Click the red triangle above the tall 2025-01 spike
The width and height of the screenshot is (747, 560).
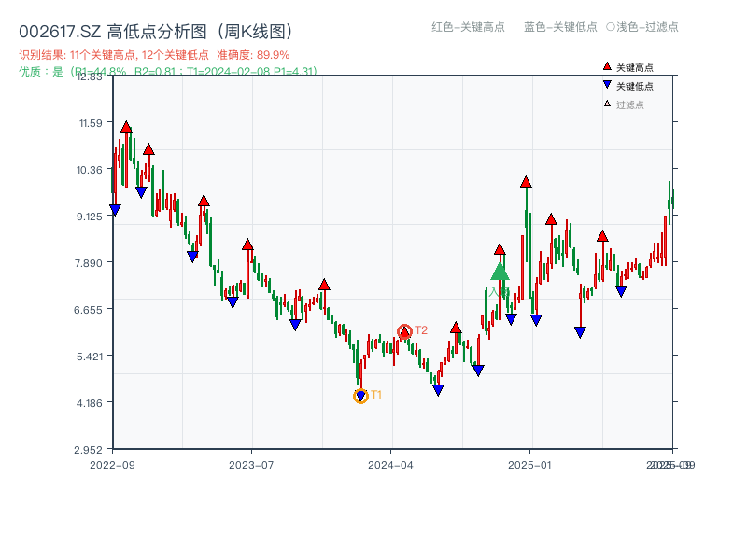click(x=525, y=182)
